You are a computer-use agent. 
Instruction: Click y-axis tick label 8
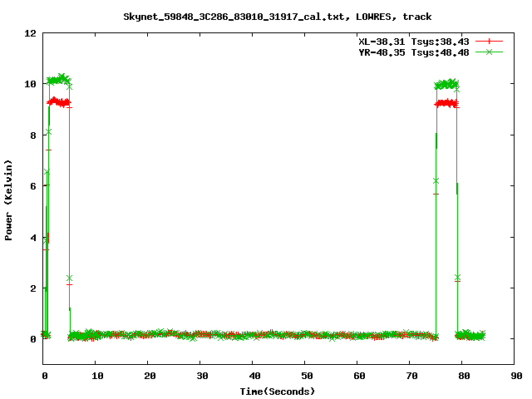[33, 135]
